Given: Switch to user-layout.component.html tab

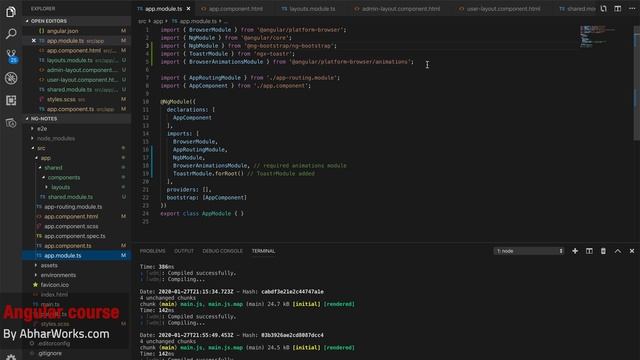Looking at the screenshot, I should [x=503, y=9].
